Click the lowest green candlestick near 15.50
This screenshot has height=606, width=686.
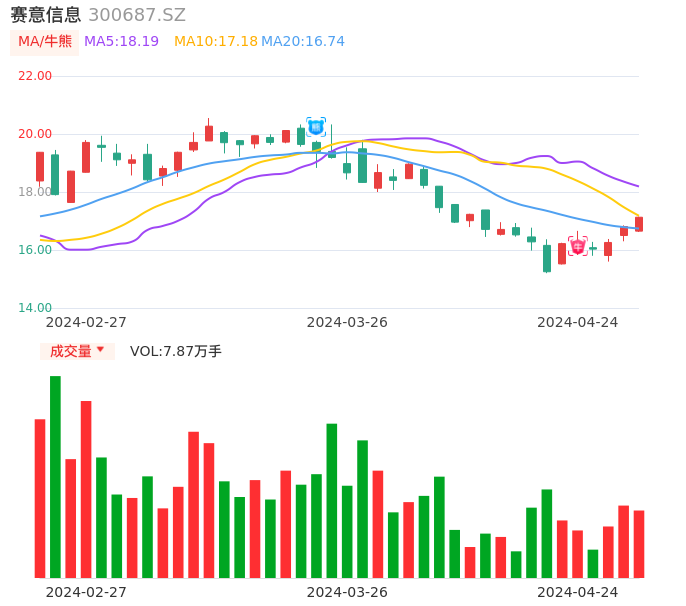(x=547, y=258)
